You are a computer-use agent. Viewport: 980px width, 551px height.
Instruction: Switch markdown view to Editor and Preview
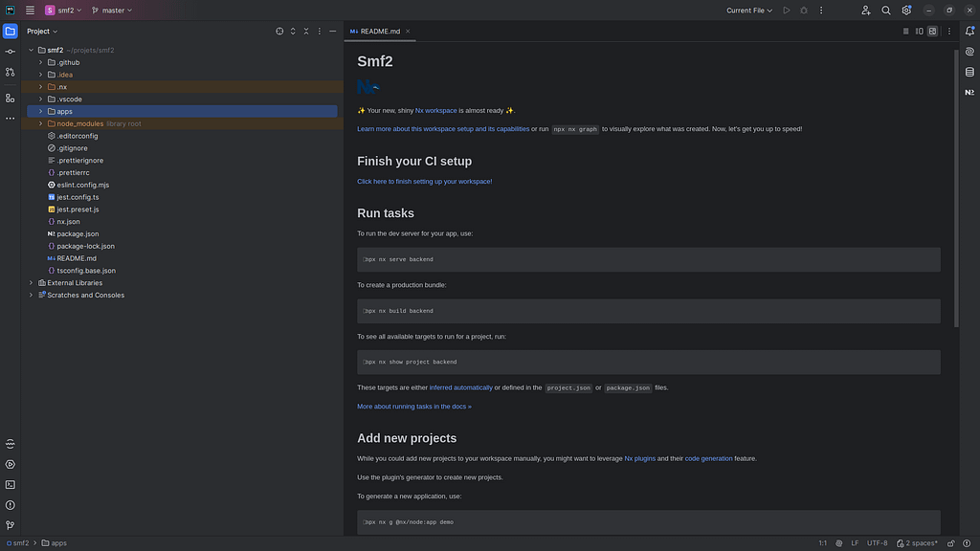pyautogui.click(x=920, y=32)
